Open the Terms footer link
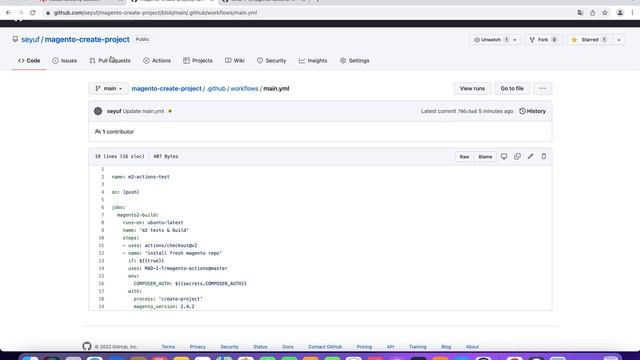 [x=168, y=347]
